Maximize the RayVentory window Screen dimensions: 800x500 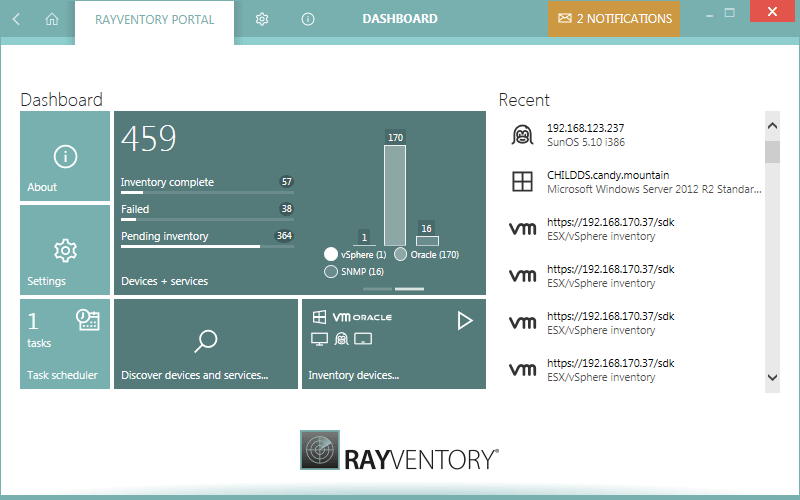click(x=730, y=13)
